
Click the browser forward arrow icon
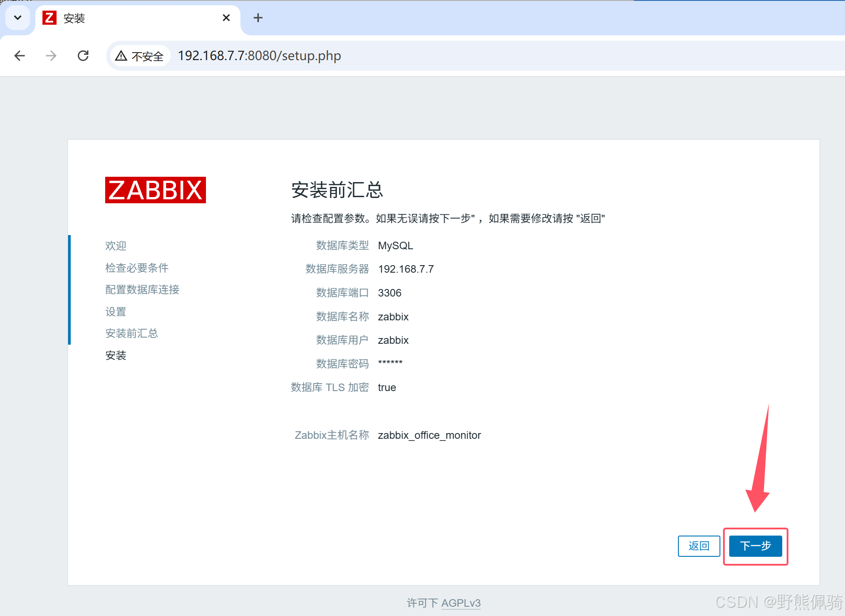[x=51, y=56]
